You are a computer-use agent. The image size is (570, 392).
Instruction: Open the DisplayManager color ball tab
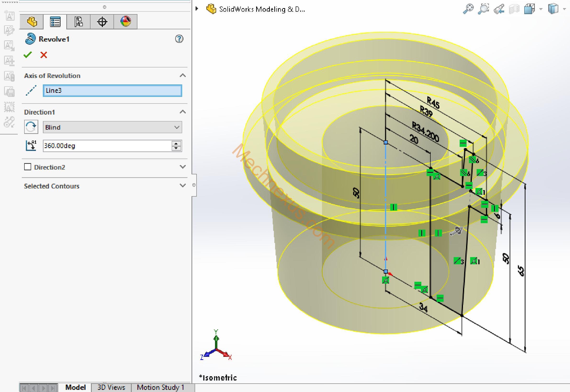125,22
